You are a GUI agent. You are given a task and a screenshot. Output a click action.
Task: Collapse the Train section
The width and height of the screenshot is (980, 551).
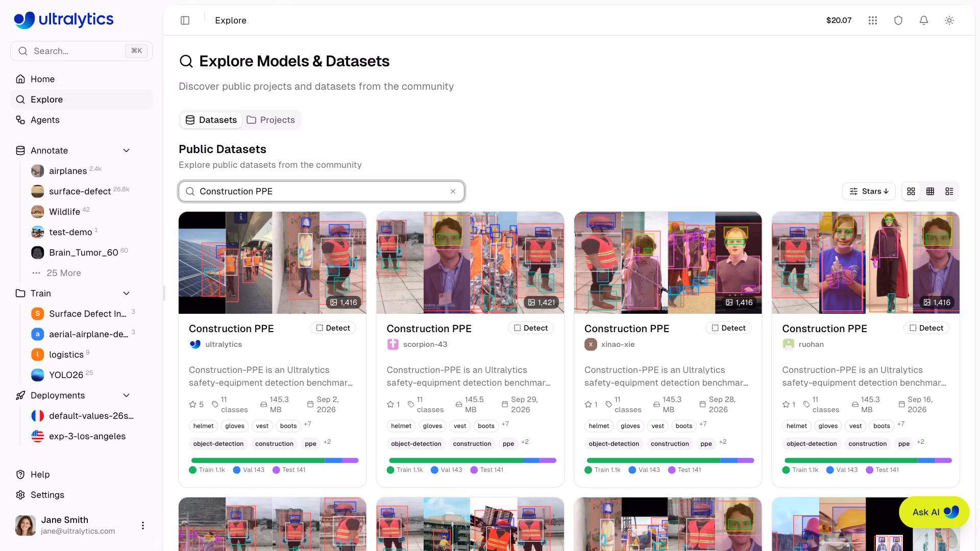(127, 293)
